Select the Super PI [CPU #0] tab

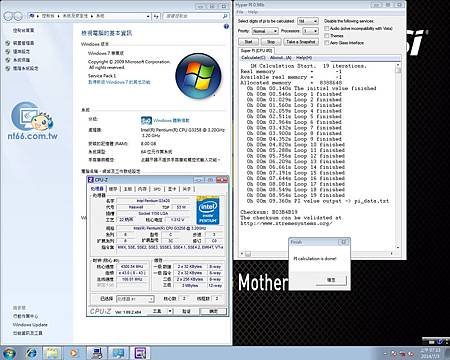256,51
